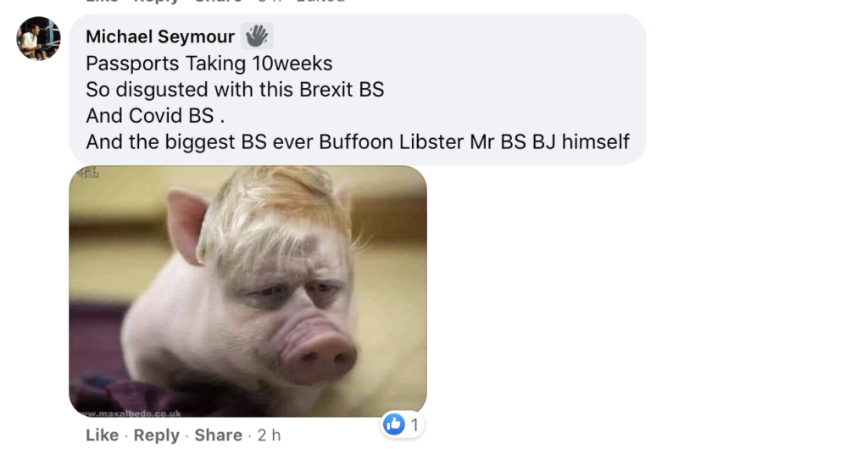The width and height of the screenshot is (868, 449).
Task: Click the artist signature in the image corner
Action: (89, 173)
